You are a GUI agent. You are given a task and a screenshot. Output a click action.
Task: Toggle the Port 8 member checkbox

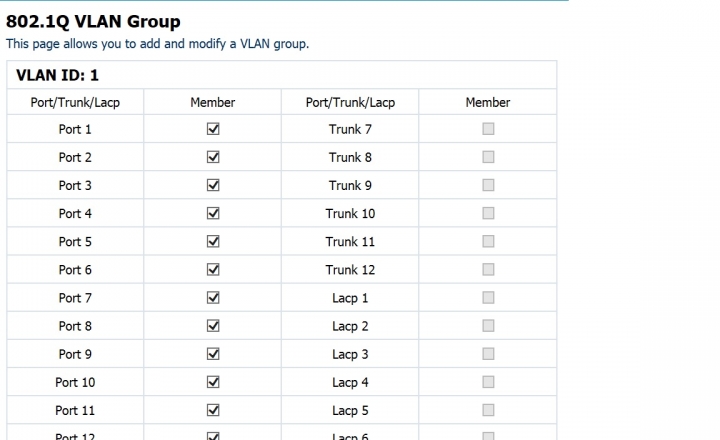pos(213,326)
